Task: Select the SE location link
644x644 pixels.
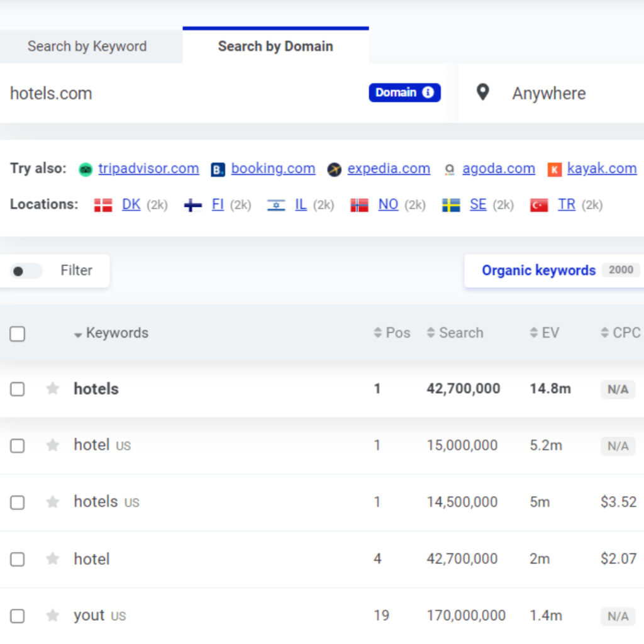Action: [x=478, y=204]
